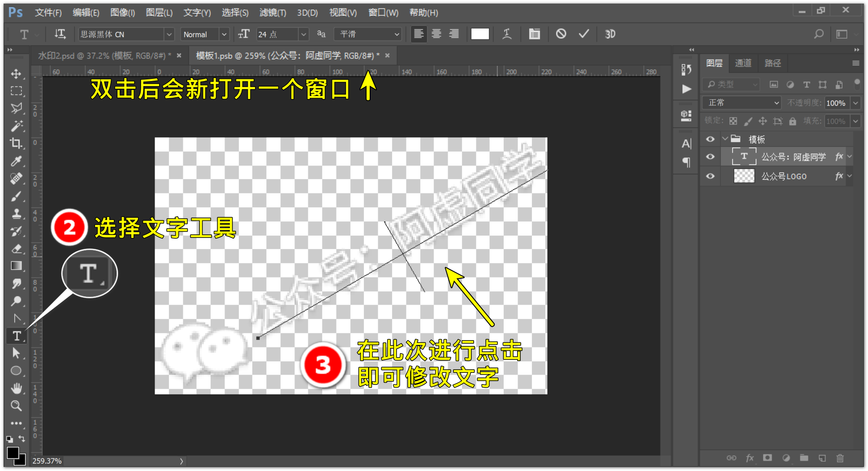
Task: Select the Zoom tool
Action: click(x=17, y=406)
